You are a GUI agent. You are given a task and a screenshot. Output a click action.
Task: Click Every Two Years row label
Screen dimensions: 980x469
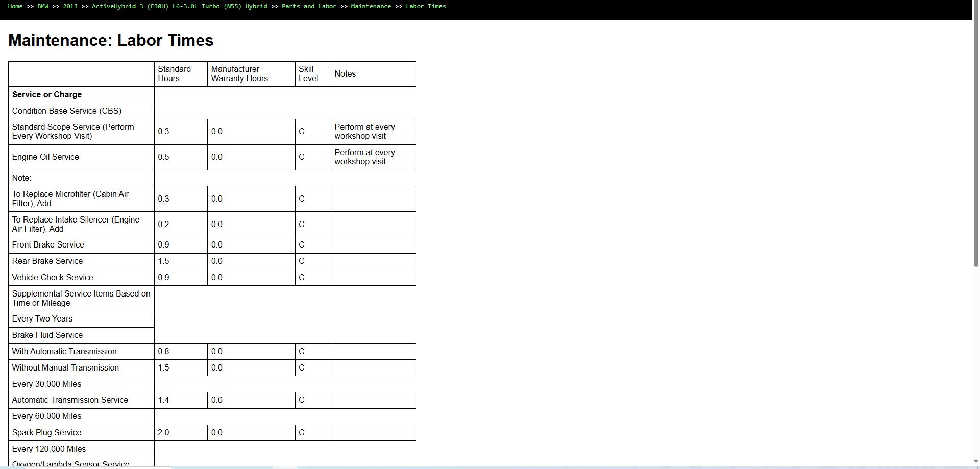coord(81,319)
